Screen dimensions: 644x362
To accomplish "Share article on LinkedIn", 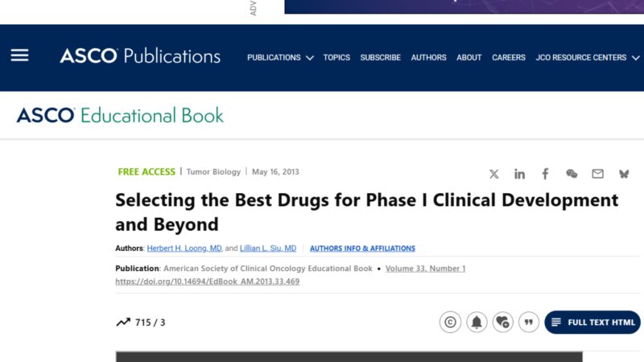I will (x=520, y=174).
